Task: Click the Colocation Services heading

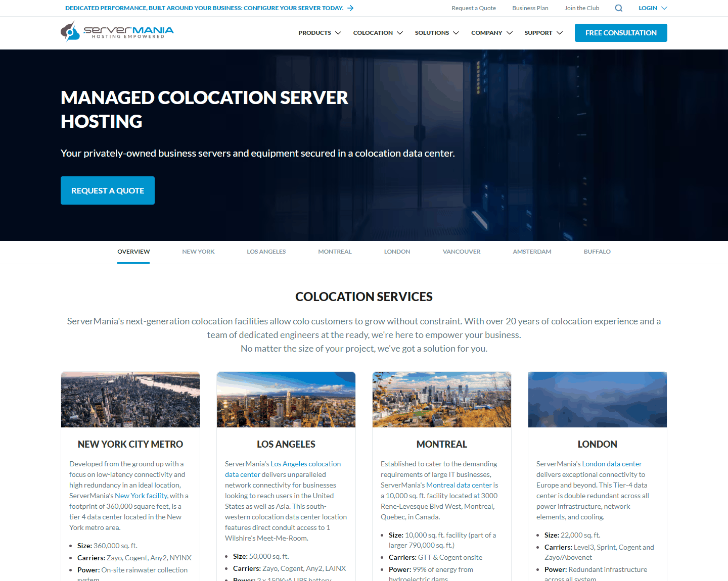Action: pyautogui.click(x=364, y=297)
